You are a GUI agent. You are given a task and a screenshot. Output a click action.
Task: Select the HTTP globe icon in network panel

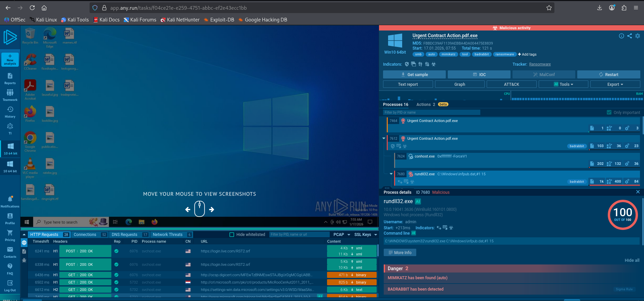pyautogui.click(x=24, y=243)
